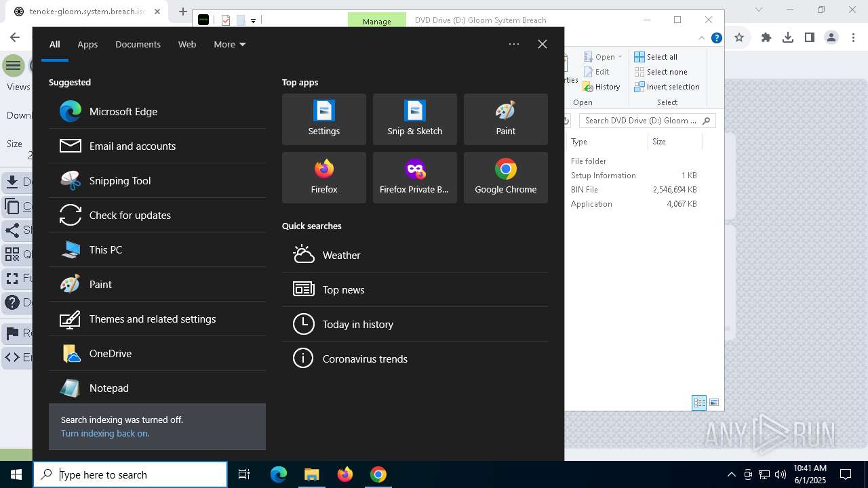The height and width of the screenshot is (488, 868).
Task: Click Edit in Explorer ribbon
Action: click(596, 72)
